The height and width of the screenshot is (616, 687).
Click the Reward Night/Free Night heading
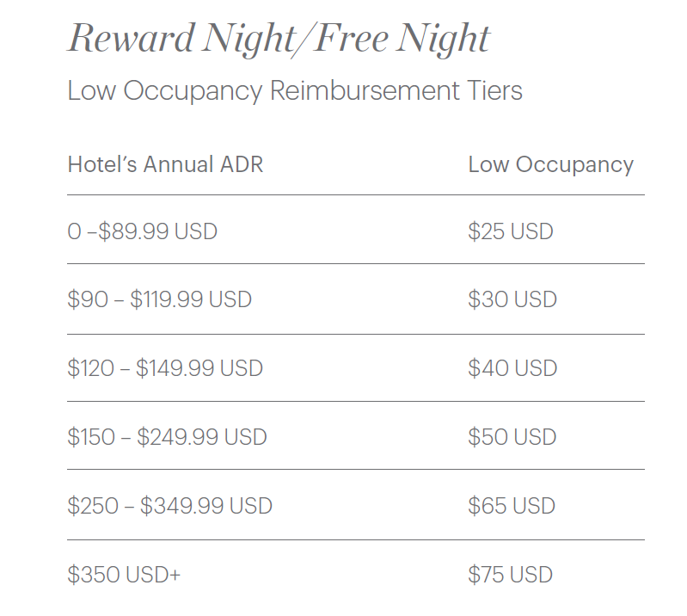click(279, 40)
